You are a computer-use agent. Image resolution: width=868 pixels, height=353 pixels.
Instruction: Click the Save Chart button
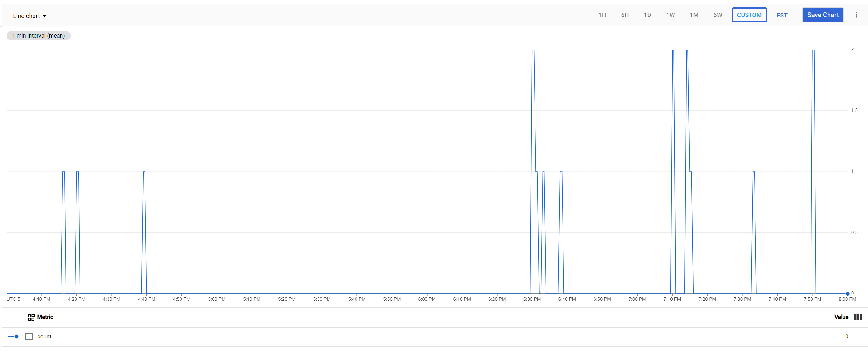tap(823, 15)
